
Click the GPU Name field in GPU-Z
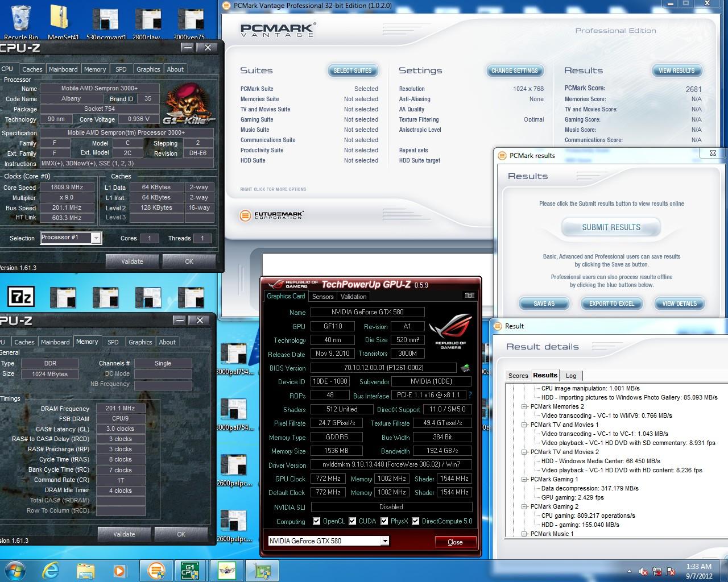coord(368,312)
